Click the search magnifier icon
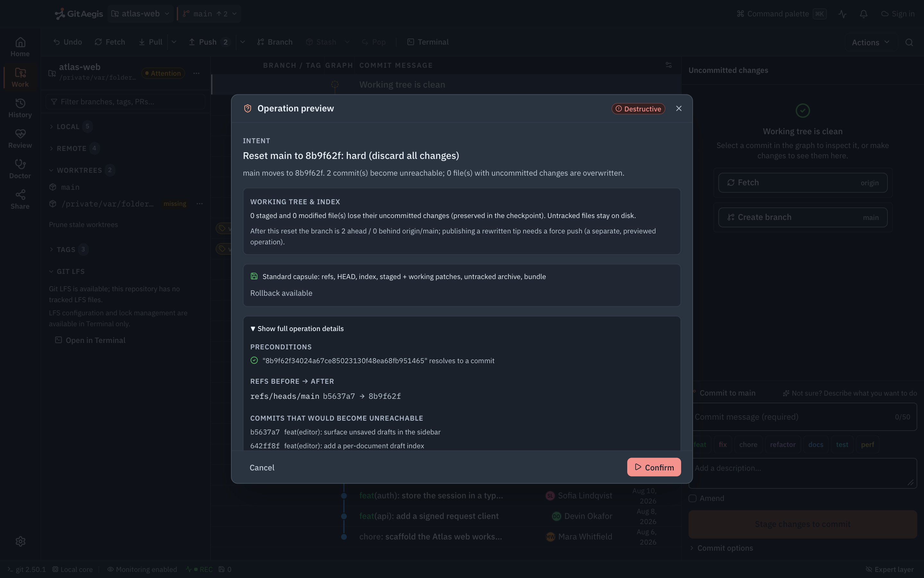This screenshot has height=578, width=924. tap(909, 42)
